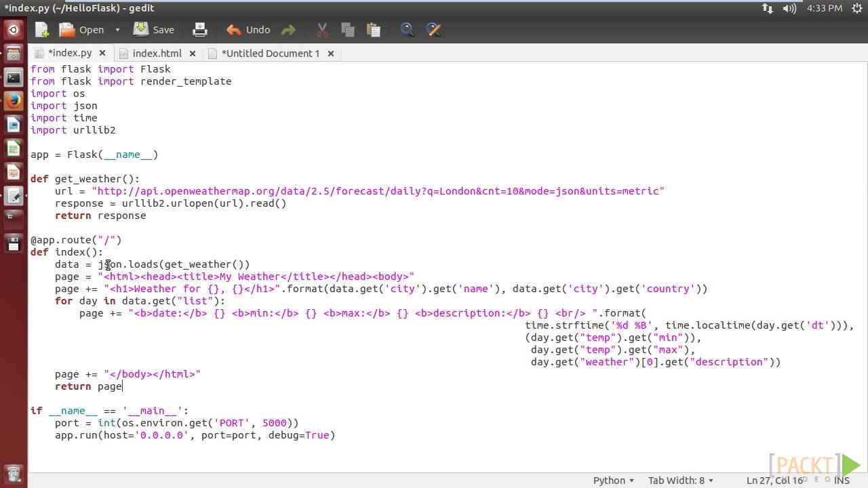Open the Tab Width dropdown
868x488 pixels.
[x=681, y=480]
